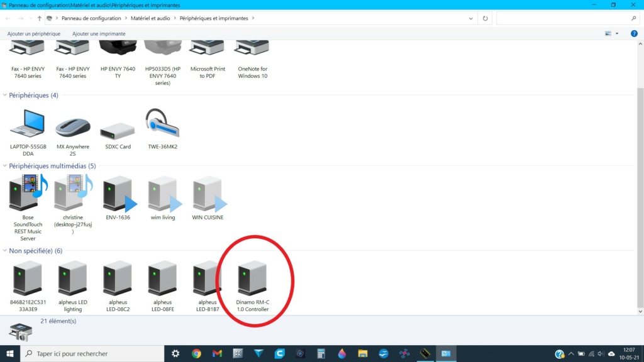This screenshot has height=362, width=644.
Task: Click Ajouter une imprimante
Action: point(99,34)
